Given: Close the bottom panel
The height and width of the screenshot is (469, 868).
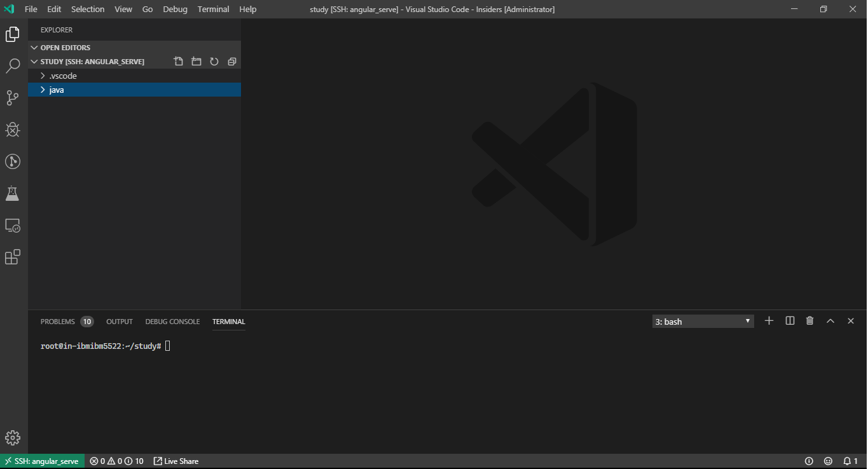Looking at the screenshot, I should coord(851,321).
